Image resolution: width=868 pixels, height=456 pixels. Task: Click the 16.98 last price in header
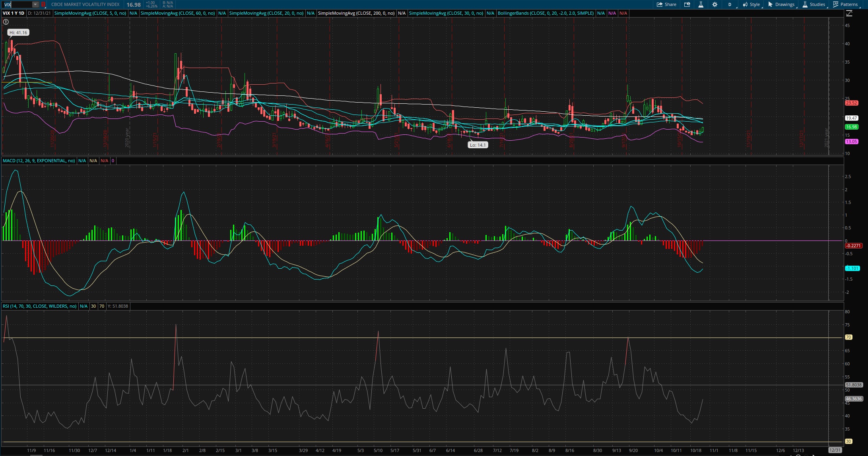tap(134, 5)
